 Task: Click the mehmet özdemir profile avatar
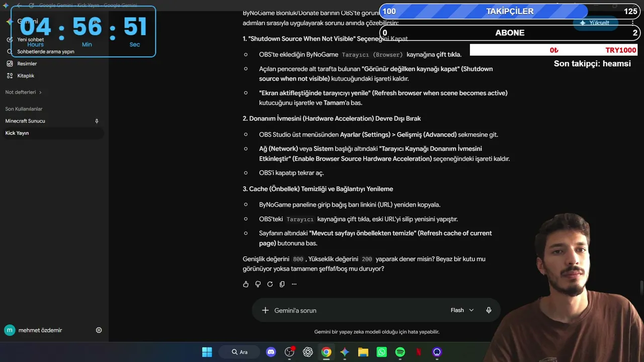pyautogui.click(x=10, y=330)
